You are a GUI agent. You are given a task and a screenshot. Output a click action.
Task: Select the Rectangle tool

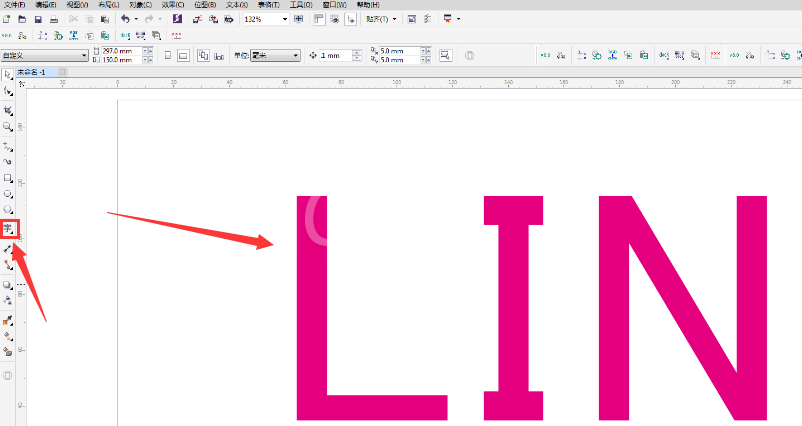coord(8,178)
